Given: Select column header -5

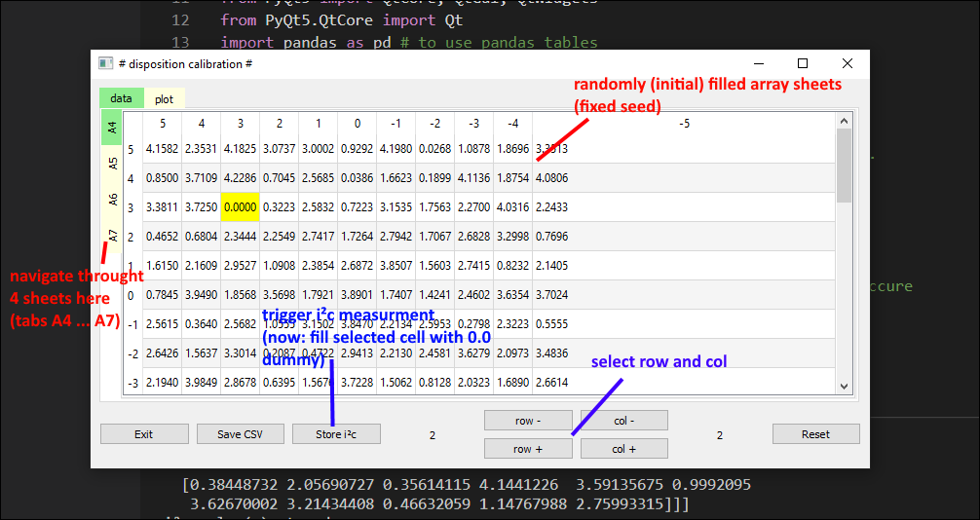Looking at the screenshot, I should click(684, 124).
